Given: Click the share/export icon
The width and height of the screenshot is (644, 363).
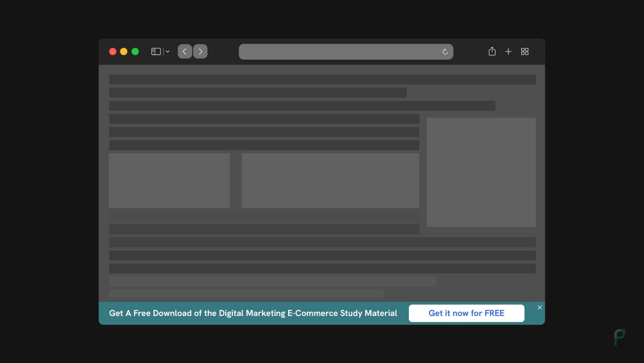Looking at the screenshot, I should 492,51.
